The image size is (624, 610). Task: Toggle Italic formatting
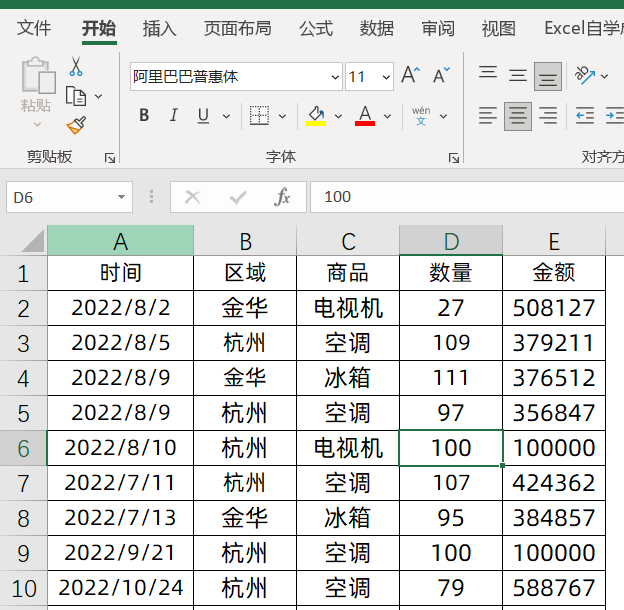point(174,116)
